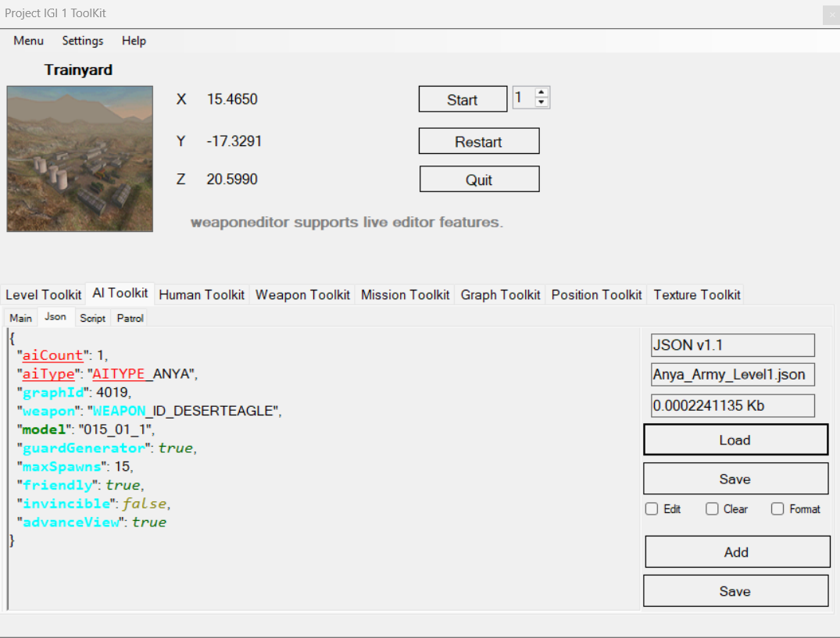Viewport: 840px width, 638px height.
Task: Click the "guardGenerator" line
Action: 107,448
